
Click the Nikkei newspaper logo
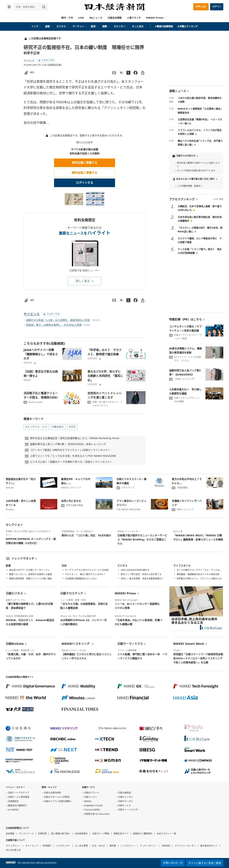tap(114, 7)
